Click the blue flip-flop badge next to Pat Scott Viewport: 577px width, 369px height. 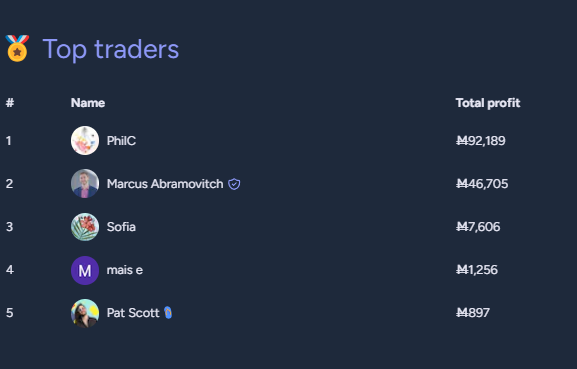point(168,313)
